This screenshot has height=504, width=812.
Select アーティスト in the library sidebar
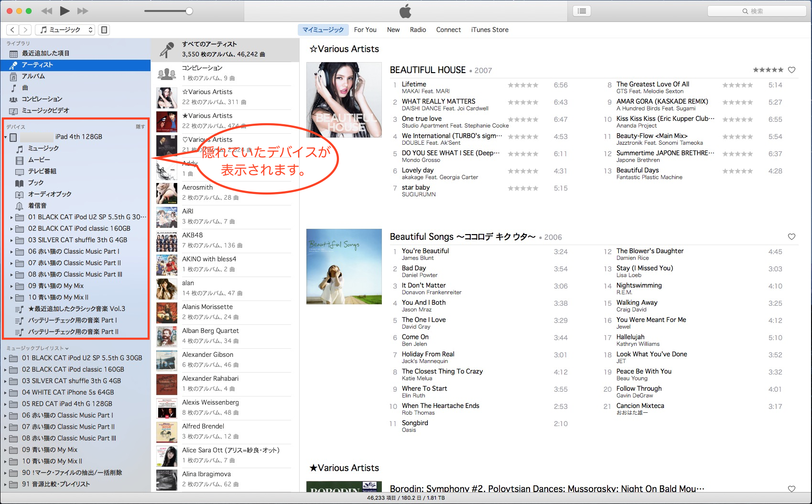(76, 65)
